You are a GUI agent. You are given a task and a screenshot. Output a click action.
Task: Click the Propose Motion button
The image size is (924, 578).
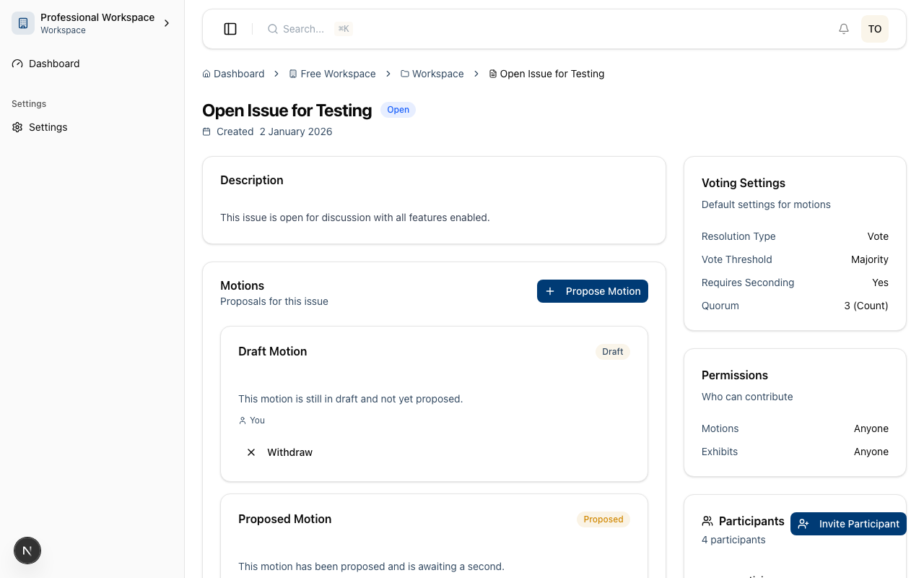pyautogui.click(x=592, y=291)
